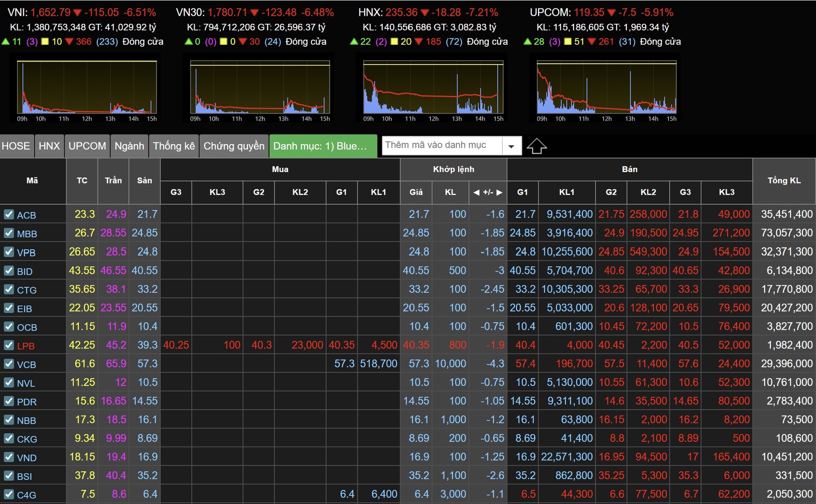Uncheck the C4G watchlist checkbox

(9, 494)
